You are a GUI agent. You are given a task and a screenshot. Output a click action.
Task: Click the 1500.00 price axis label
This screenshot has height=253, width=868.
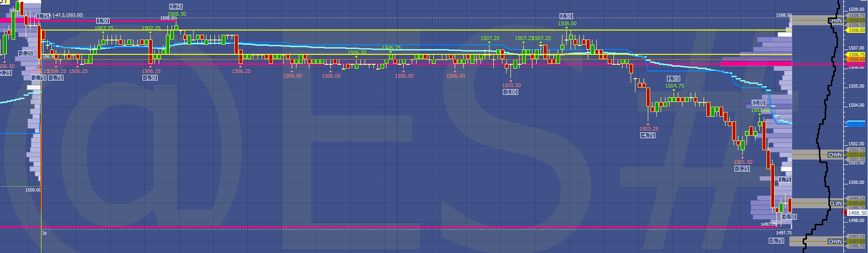pos(857,182)
